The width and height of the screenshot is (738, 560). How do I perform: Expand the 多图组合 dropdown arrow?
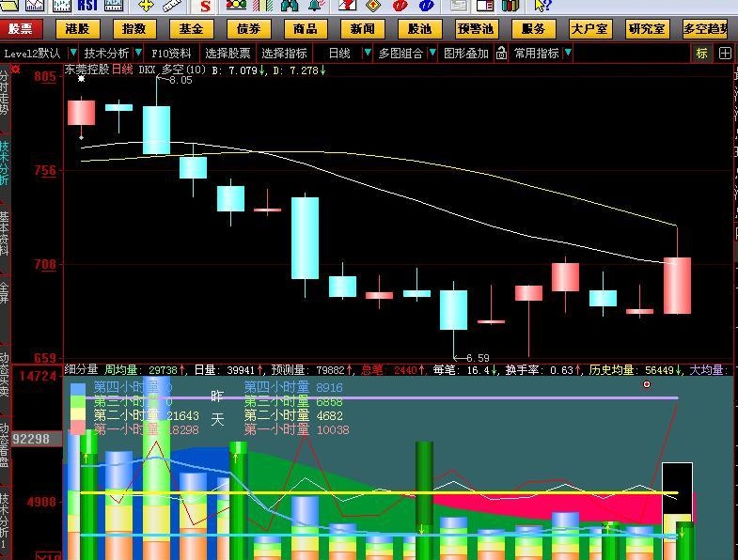432,53
